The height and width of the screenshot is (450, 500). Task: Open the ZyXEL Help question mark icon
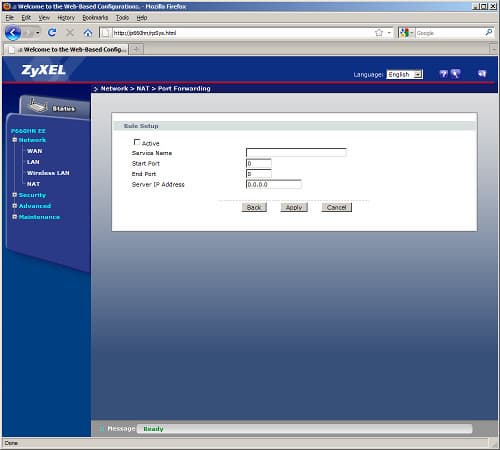point(443,74)
